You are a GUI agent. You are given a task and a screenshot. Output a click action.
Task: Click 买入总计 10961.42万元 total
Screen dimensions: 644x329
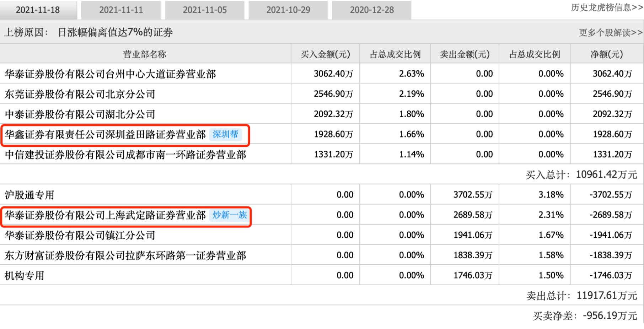[x=581, y=175]
